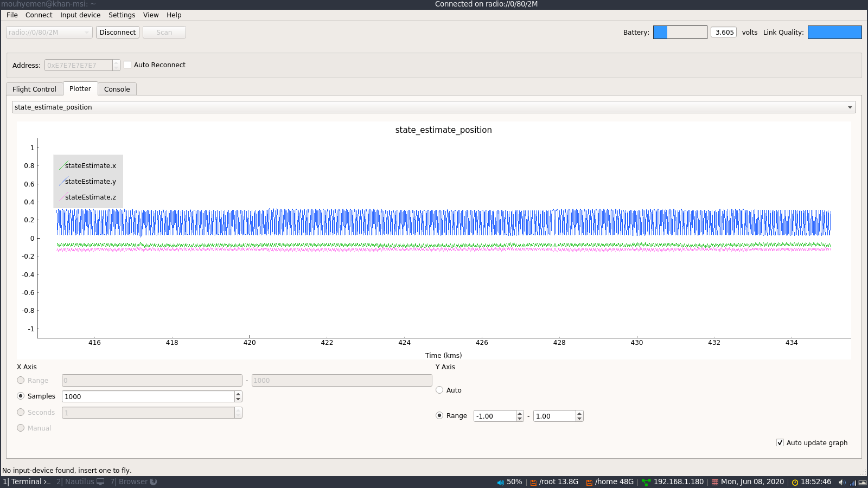Open the Flight Control tab
Viewport: 868px width, 488px height.
(x=34, y=89)
